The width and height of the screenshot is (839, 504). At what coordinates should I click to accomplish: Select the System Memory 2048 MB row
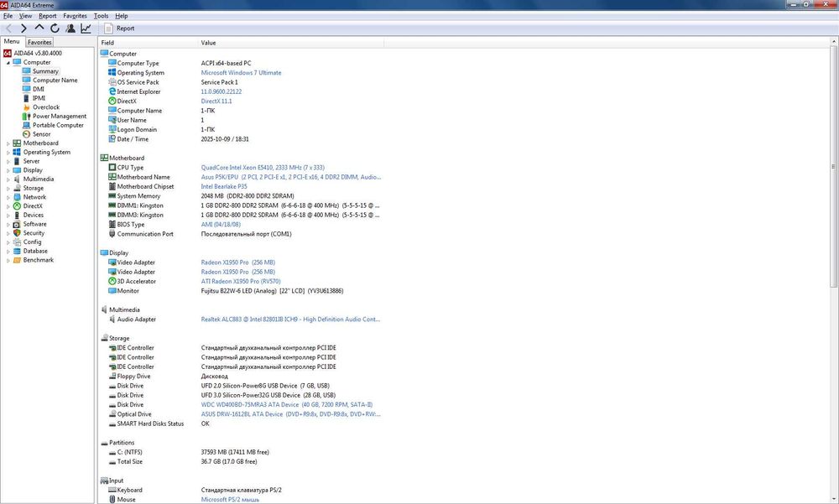[x=241, y=196]
